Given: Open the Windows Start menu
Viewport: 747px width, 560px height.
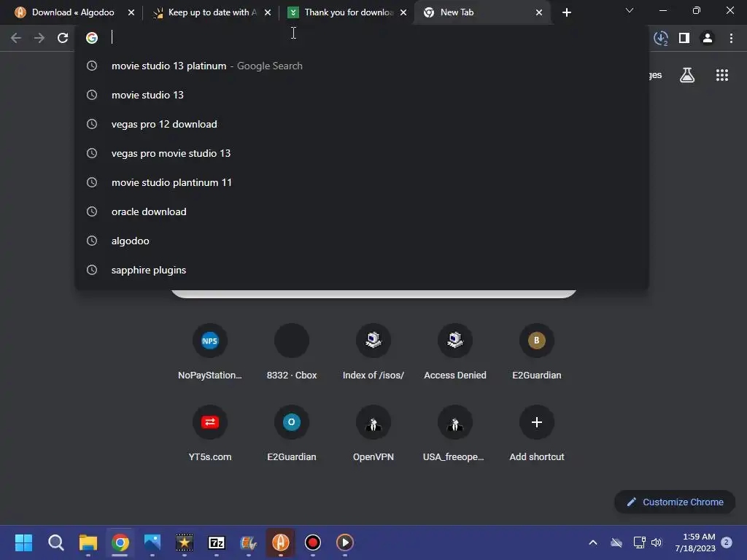Looking at the screenshot, I should 23,542.
